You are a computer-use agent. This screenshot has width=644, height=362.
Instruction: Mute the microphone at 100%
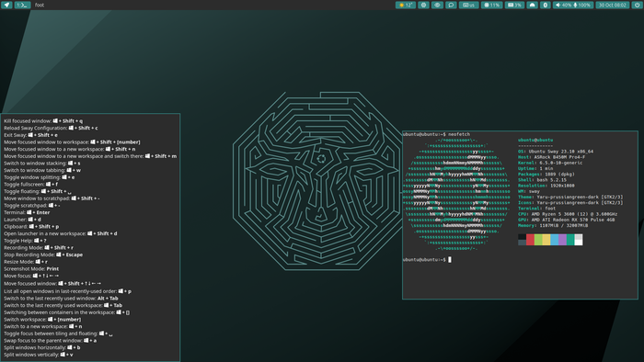(582, 5)
